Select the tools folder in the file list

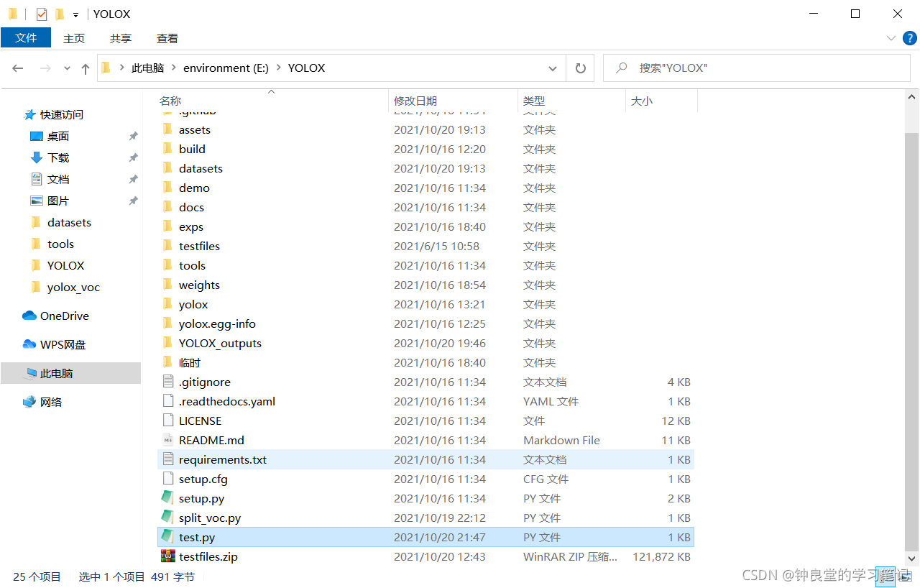pyautogui.click(x=425, y=265)
